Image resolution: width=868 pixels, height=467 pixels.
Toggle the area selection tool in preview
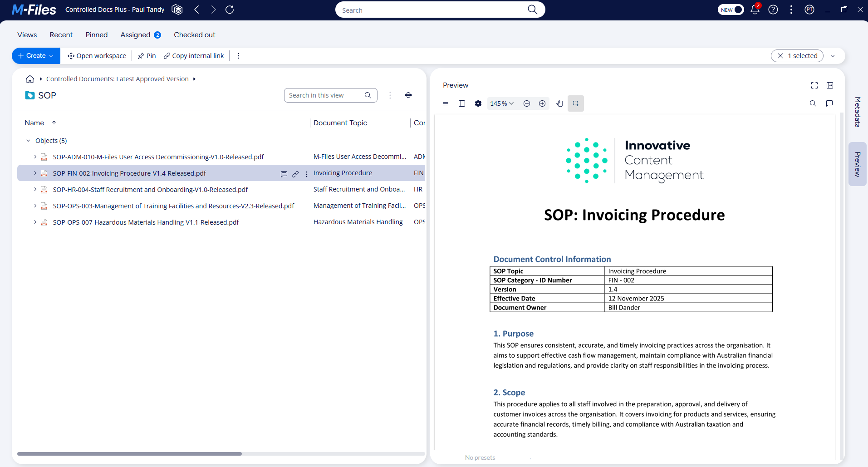coord(575,103)
